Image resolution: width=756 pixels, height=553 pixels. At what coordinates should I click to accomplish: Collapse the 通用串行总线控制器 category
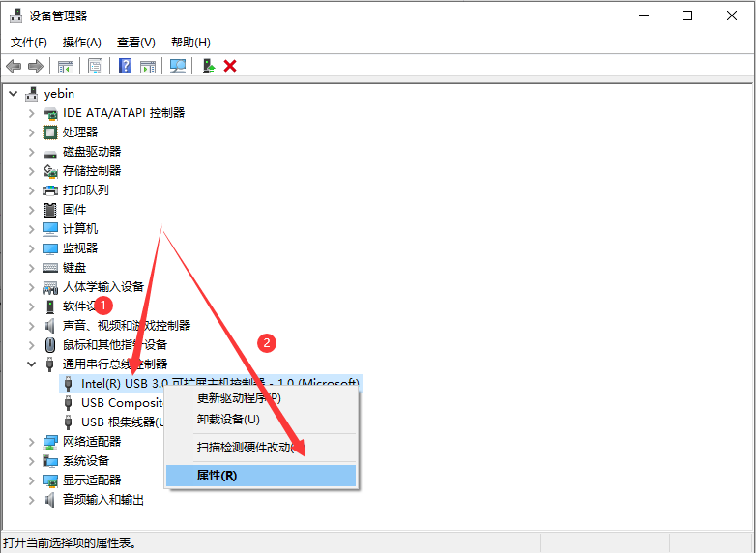pos(32,364)
